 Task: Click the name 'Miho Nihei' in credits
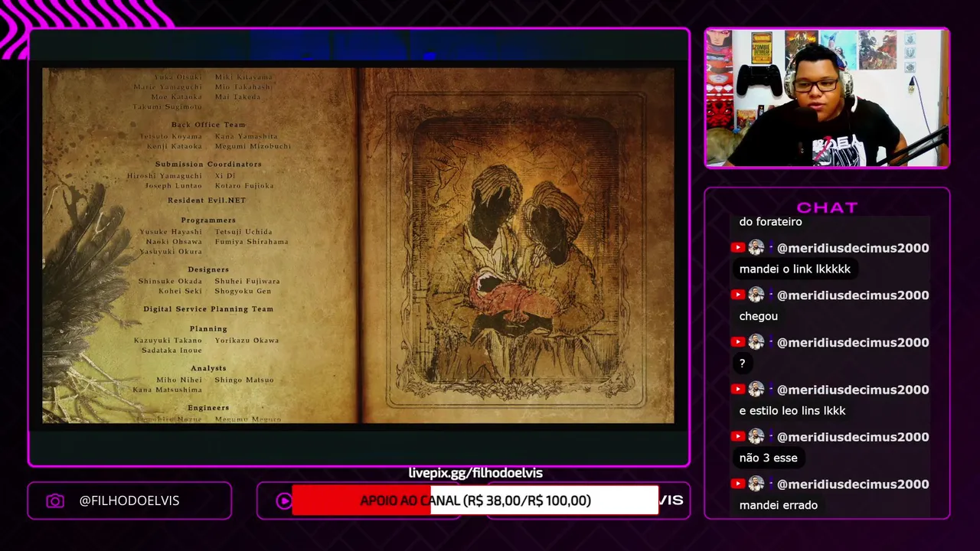tap(179, 380)
